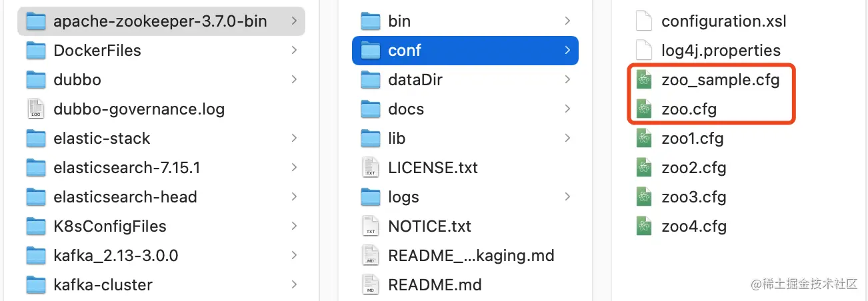Click the apache-zookeeper-3.7.0-bin folder icon

(x=35, y=21)
